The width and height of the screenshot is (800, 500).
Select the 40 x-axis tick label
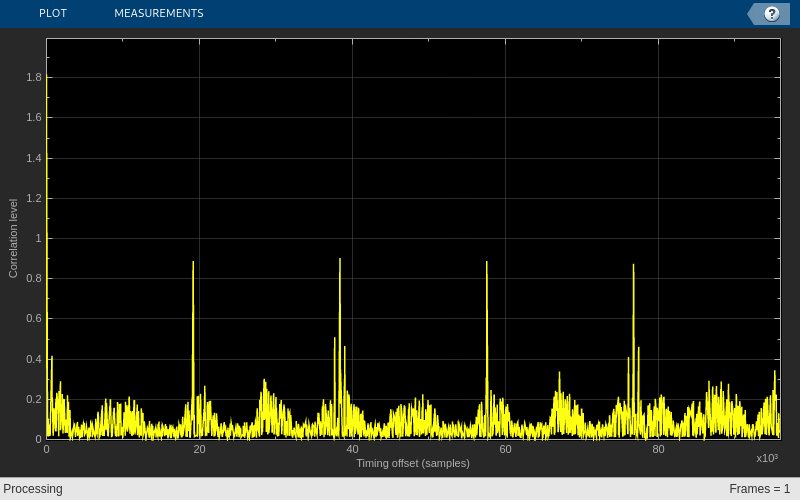point(352,449)
